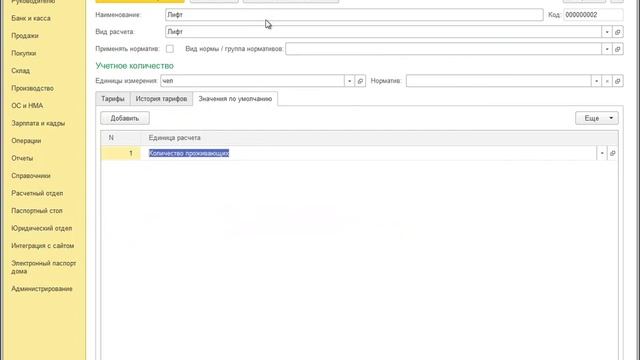Expand the Вид расчета dropdown
The height and width of the screenshot is (360, 640).
point(607,32)
